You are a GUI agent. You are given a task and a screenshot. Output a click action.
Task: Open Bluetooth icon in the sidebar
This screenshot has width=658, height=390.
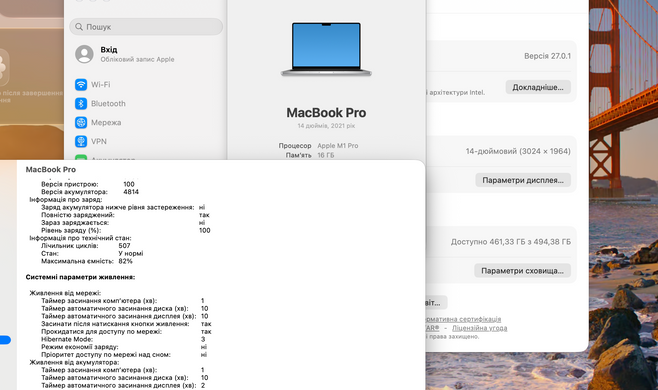(x=81, y=103)
